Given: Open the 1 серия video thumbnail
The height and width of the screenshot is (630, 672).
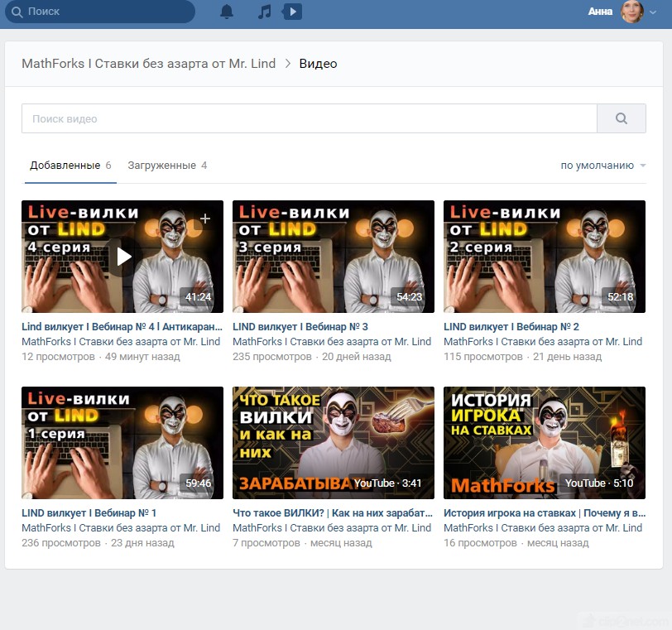Looking at the screenshot, I should coord(122,443).
